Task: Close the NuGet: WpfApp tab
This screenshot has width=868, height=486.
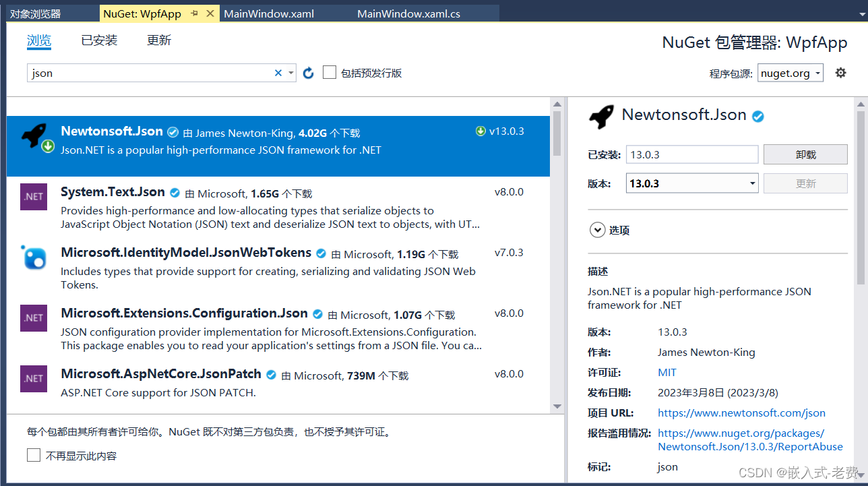Action: (x=210, y=13)
